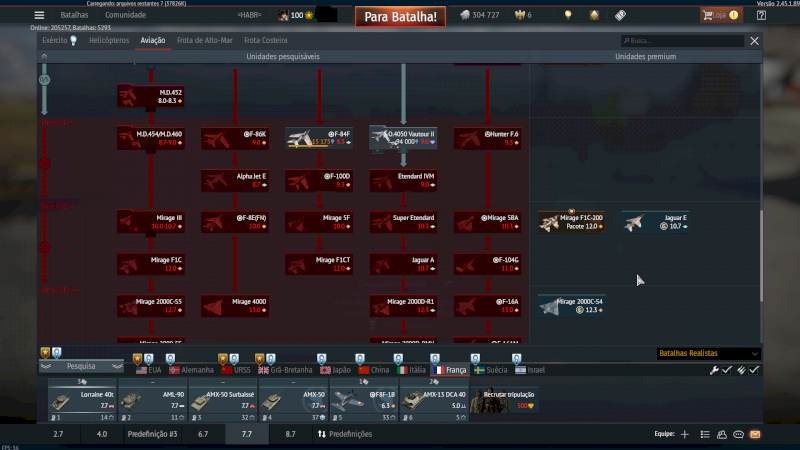Open the orange mail inbox icon
This screenshot has height=450, width=800.
click(755, 434)
